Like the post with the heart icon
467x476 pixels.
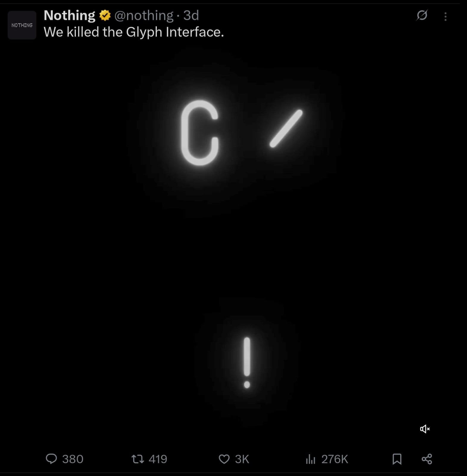click(x=224, y=459)
